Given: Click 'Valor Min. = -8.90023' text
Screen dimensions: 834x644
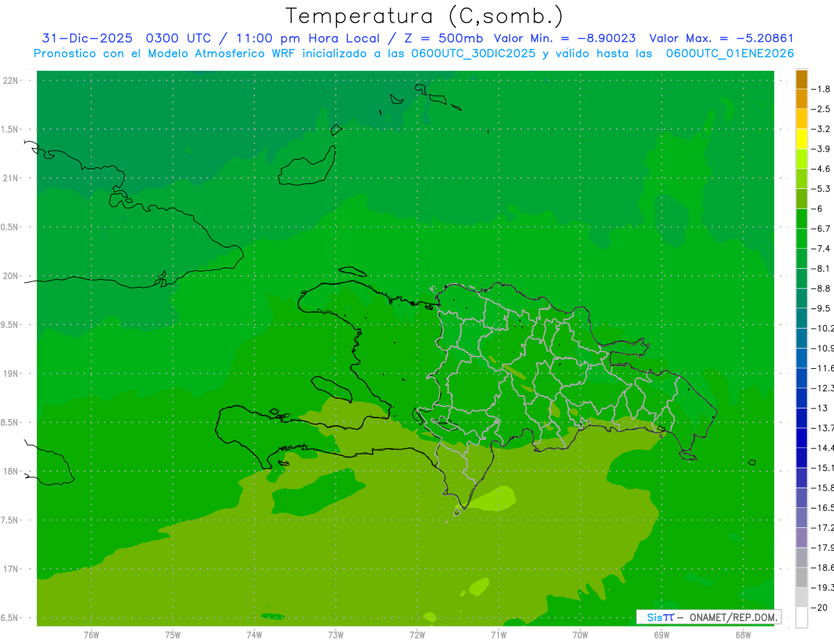Looking at the screenshot, I should (x=564, y=38).
